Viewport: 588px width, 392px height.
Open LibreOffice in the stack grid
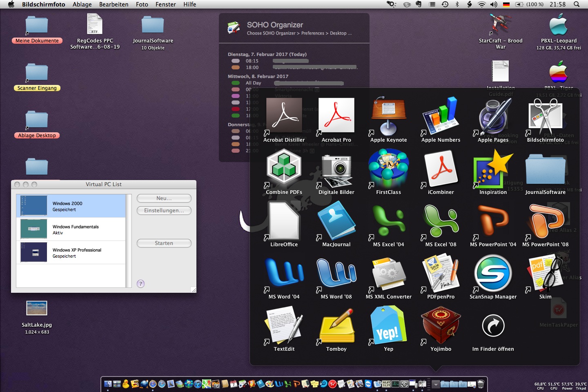tap(284, 221)
